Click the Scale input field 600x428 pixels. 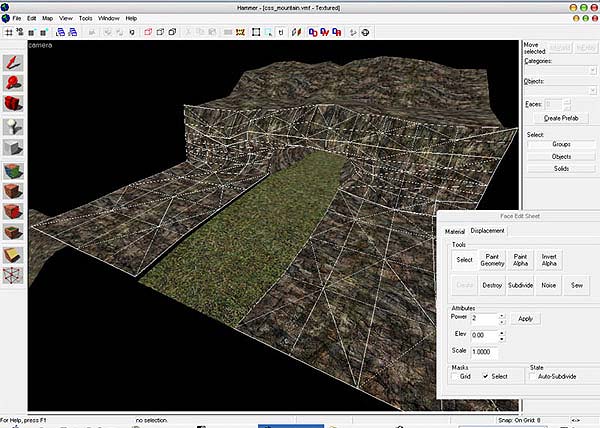coord(484,352)
